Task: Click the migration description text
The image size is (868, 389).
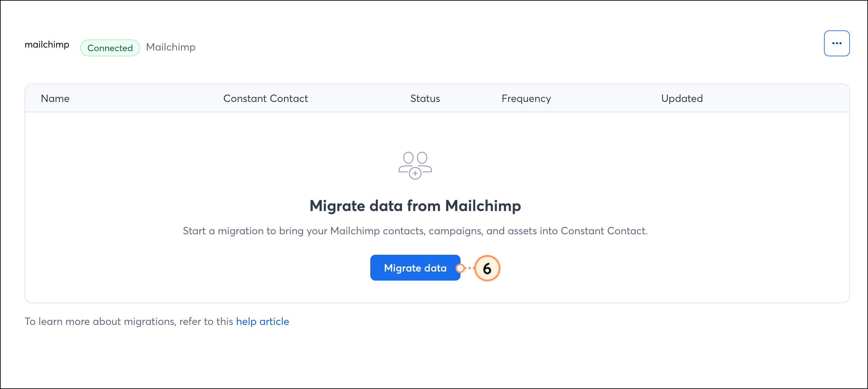Action: coord(415,231)
